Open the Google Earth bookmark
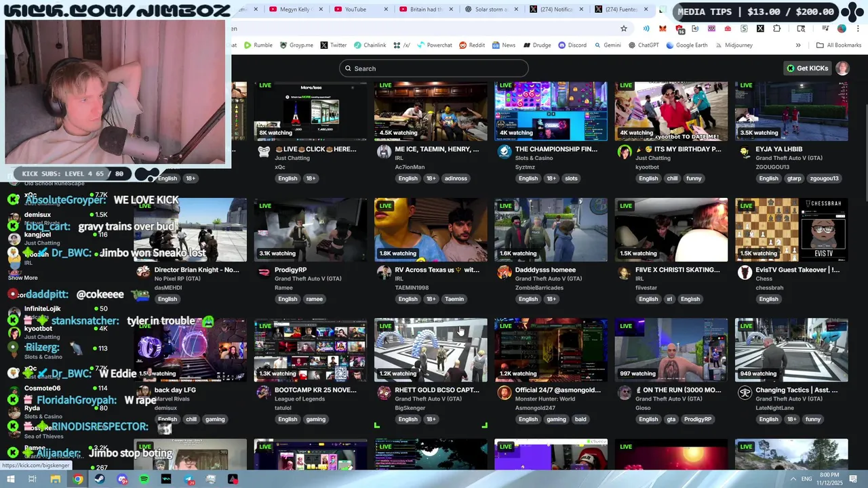The image size is (868, 488). tap(687, 45)
